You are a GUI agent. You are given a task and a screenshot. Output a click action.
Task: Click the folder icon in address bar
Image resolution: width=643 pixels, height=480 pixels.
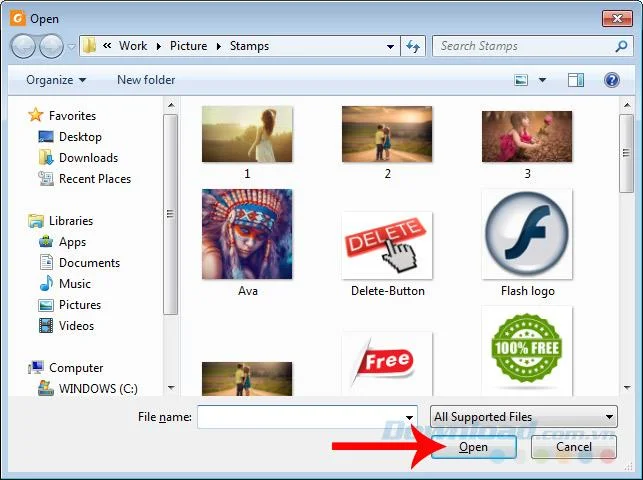pyautogui.click(x=89, y=45)
